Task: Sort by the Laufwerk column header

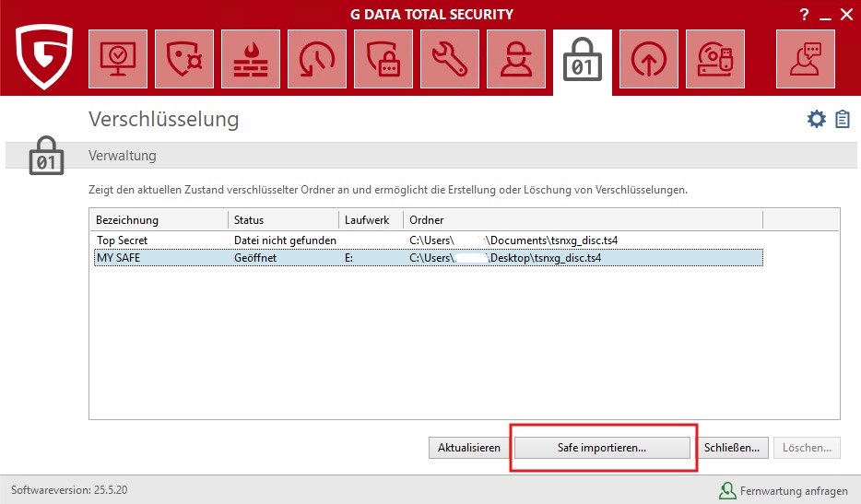Action: (x=372, y=219)
